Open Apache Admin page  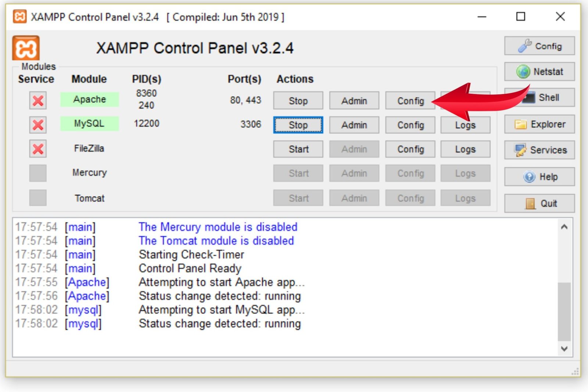pyautogui.click(x=354, y=101)
